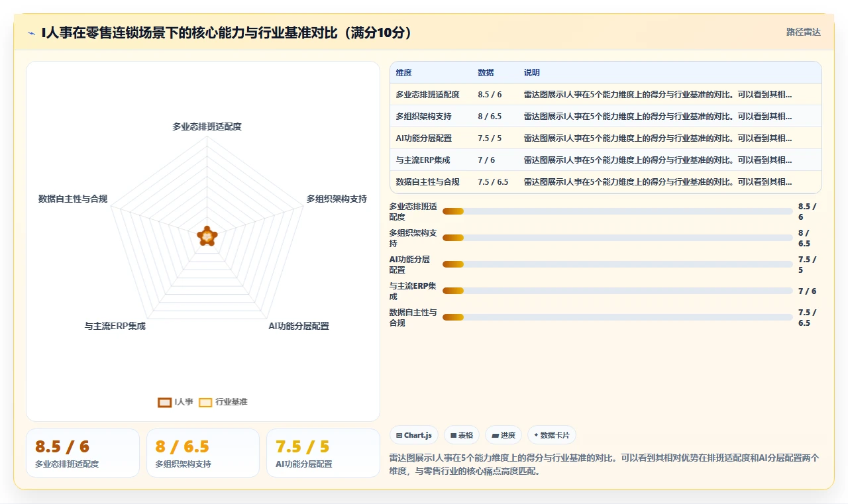This screenshot has height=504, width=848.
Task: Click the 行业基准 legend color box
Action: coord(206,402)
